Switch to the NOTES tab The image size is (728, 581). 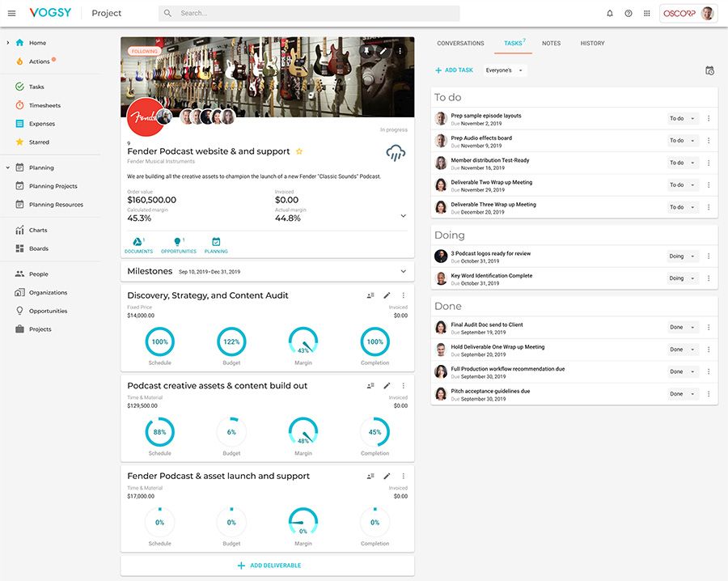551,43
